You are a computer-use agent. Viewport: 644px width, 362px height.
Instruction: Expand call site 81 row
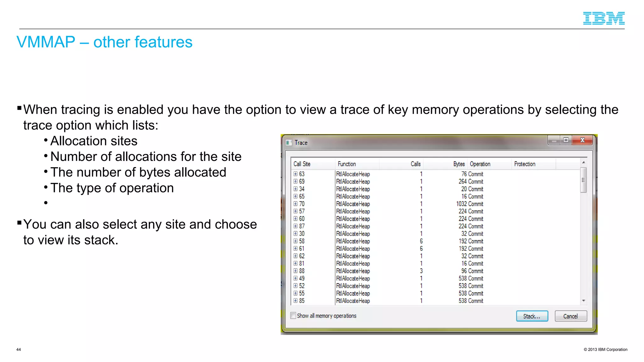click(295, 263)
